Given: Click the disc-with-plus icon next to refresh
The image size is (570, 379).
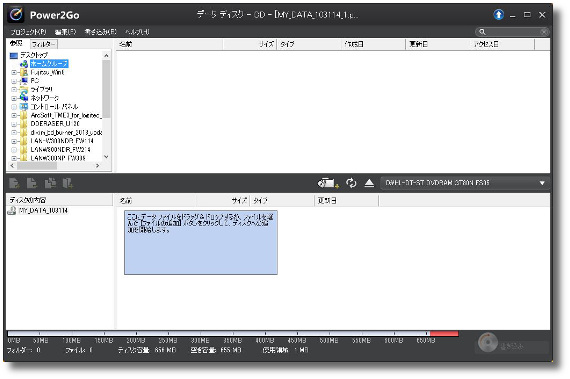Looking at the screenshot, I should [328, 183].
